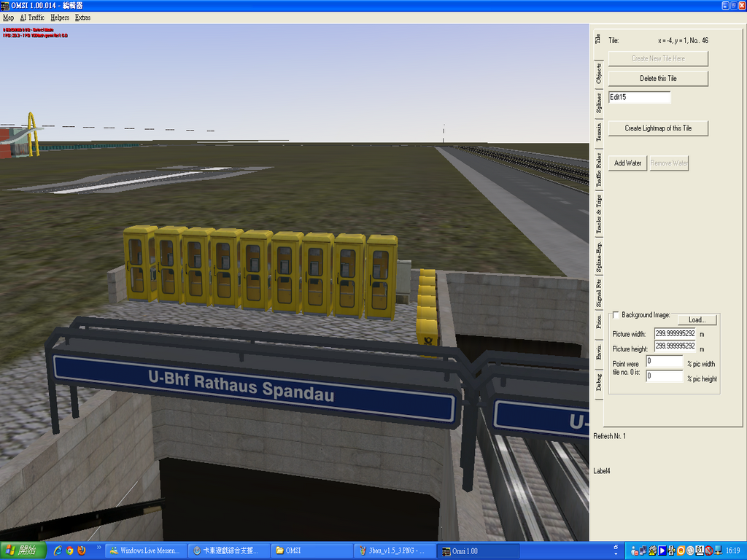The image size is (747, 560).
Task: Launch Internet Explorer from quick launch
Action: [58, 551]
